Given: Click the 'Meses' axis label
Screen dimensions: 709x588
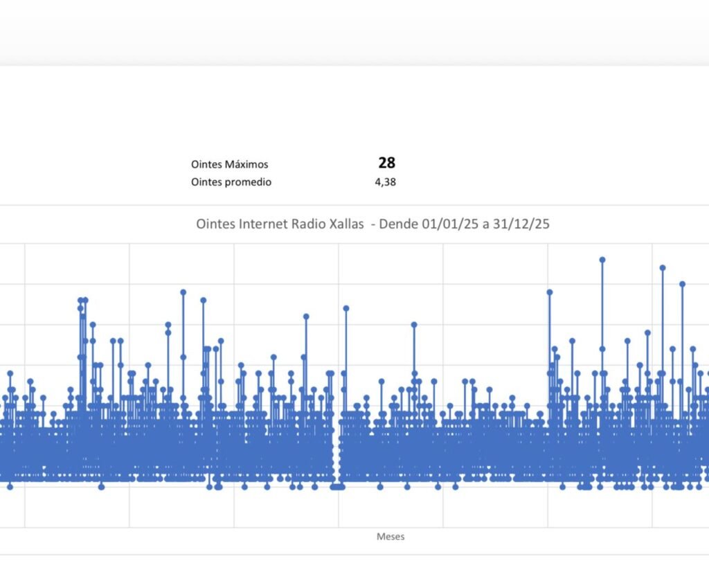Looking at the screenshot, I should pos(391,537).
